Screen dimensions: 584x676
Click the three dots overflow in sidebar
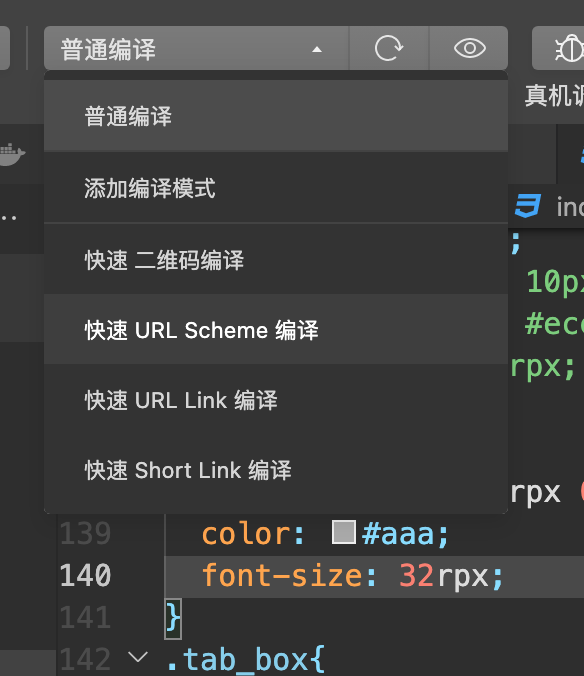click(9, 218)
